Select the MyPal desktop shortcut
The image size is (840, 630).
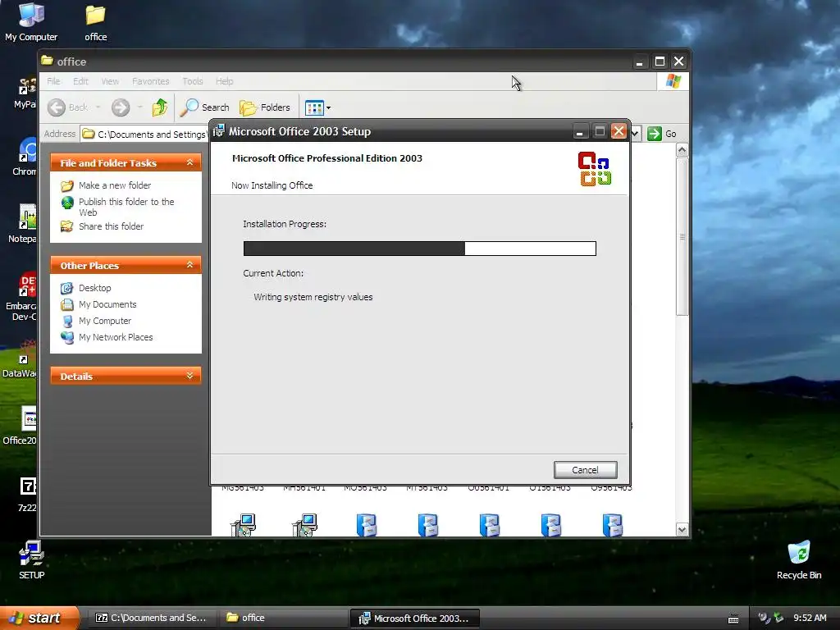tap(25, 92)
